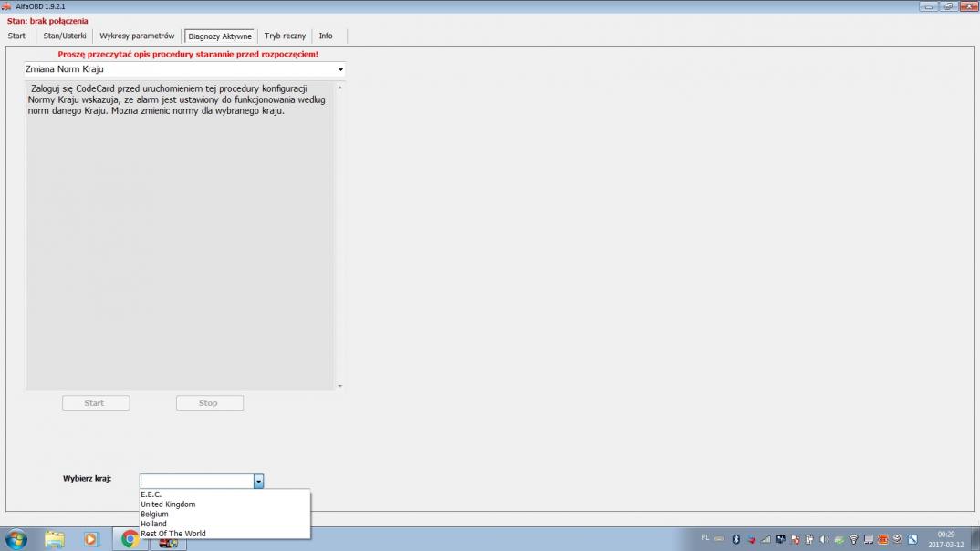
Task: Click the Stop procedure button
Action: (x=209, y=403)
